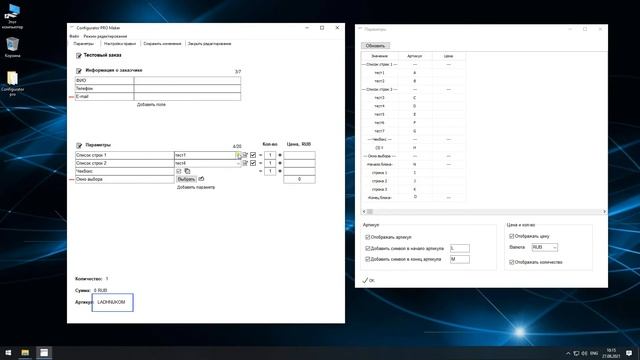
Task: Toggle the checkbox in "Список строк 2" row
Action: [x=253, y=163]
